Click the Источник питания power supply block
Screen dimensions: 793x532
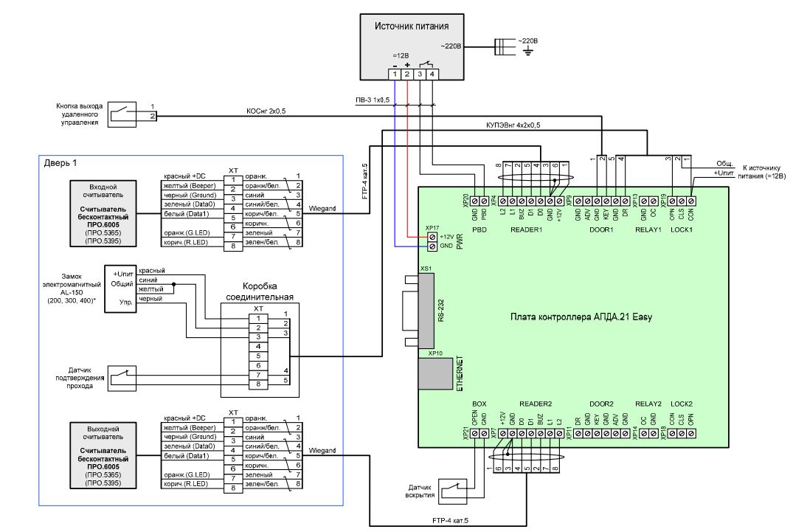click(412, 46)
